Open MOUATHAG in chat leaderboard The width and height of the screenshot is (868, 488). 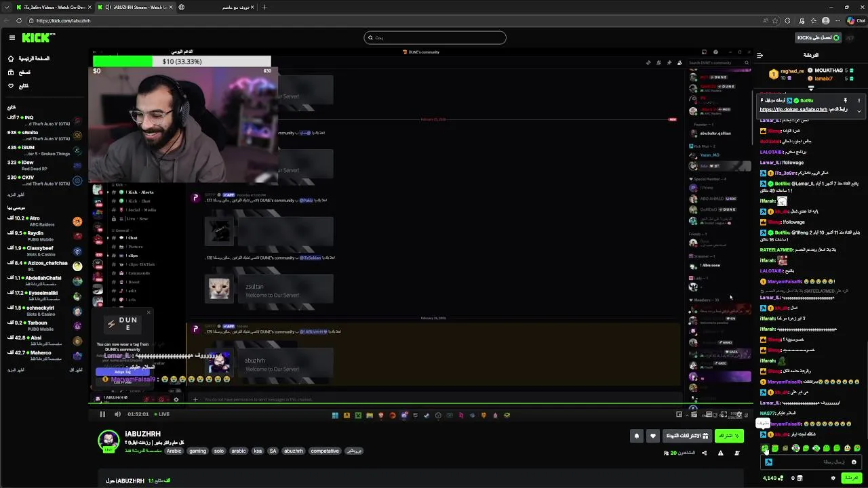825,70
